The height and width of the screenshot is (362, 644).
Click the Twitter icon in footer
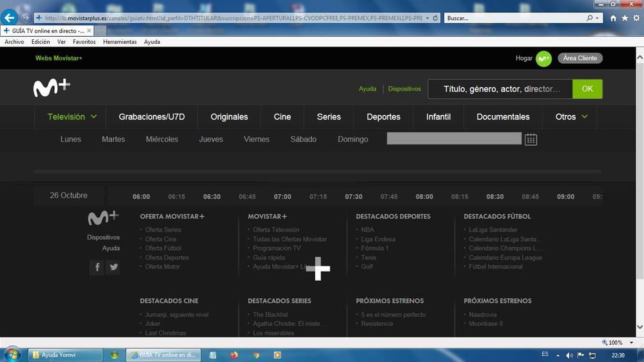(x=113, y=267)
